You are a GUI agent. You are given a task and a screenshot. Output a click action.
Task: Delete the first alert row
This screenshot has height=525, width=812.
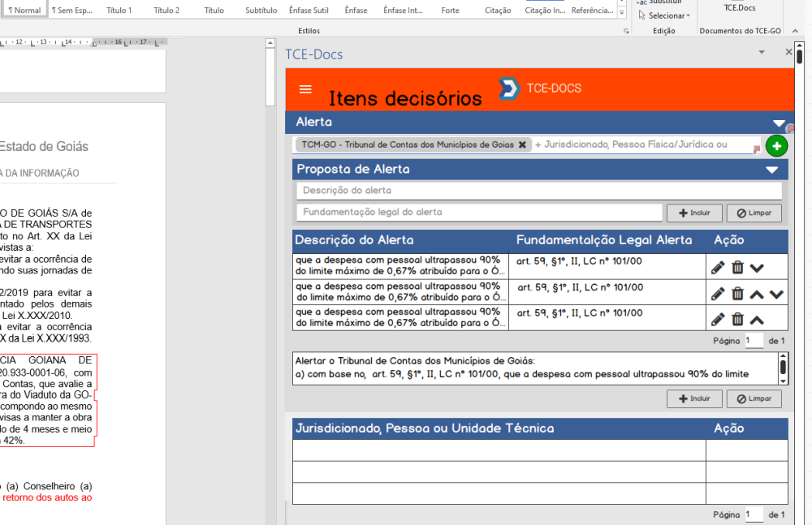[737, 267]
